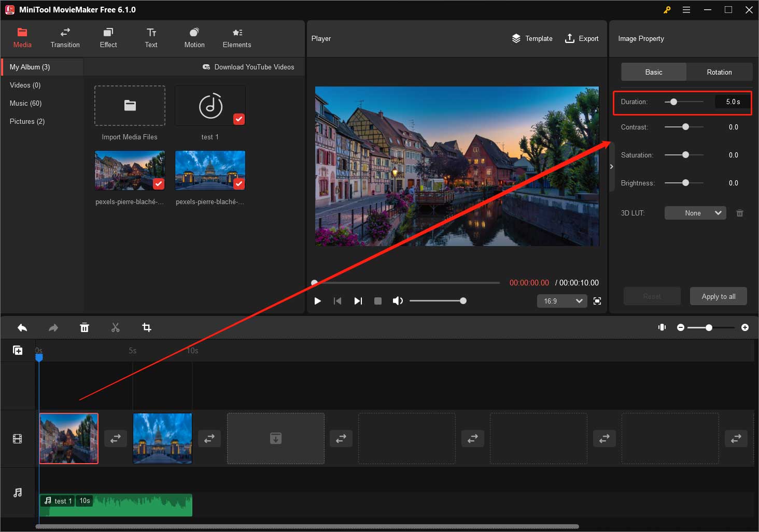
Task: Open the 16:9 aspect ratio dropdown
Action: (x=562, y=301)
